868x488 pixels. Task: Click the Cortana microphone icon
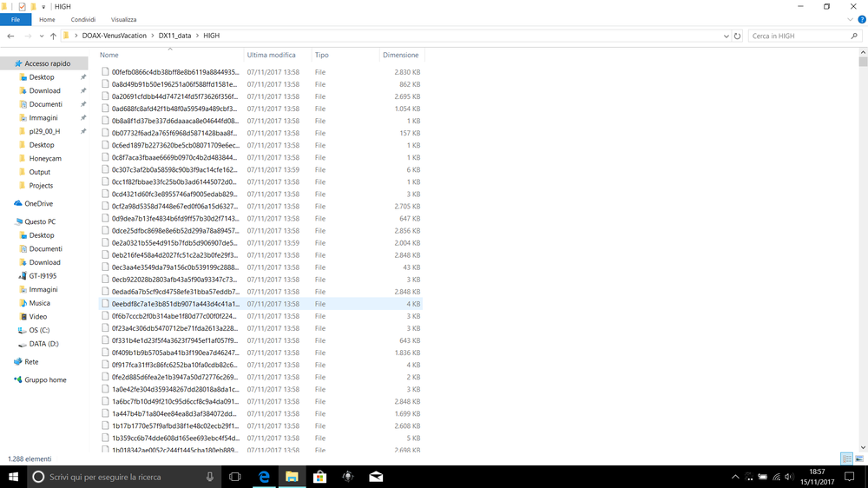[x=210, y=477]
